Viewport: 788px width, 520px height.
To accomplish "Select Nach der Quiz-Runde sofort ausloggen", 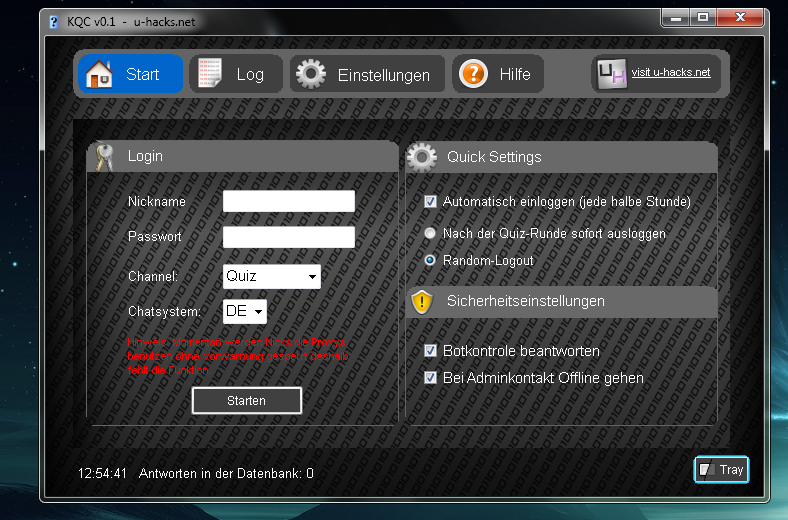I will click(431, 233).
